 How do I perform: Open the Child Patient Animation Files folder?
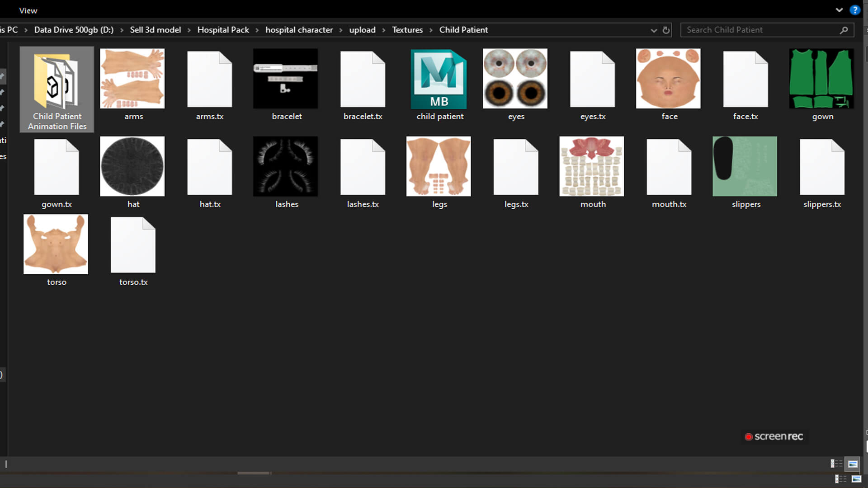[57, 89]
